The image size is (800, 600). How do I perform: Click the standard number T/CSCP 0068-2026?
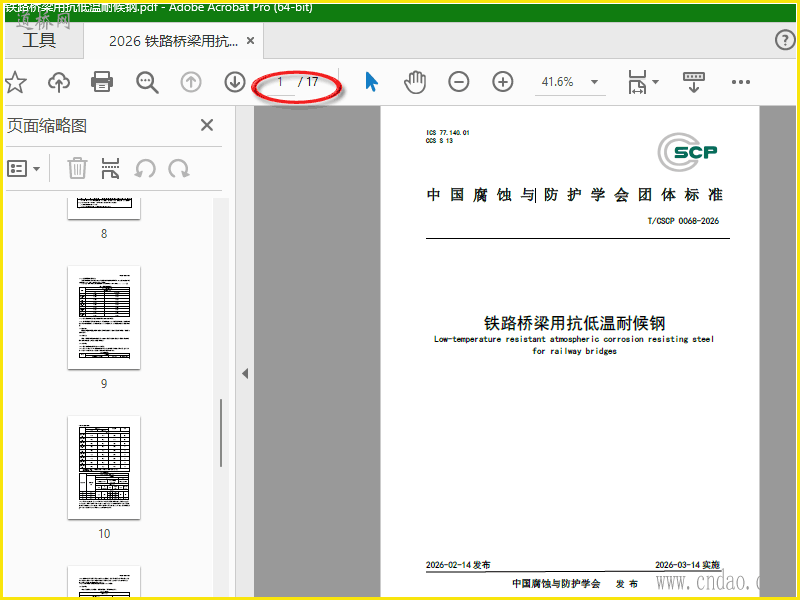(683, 221)
